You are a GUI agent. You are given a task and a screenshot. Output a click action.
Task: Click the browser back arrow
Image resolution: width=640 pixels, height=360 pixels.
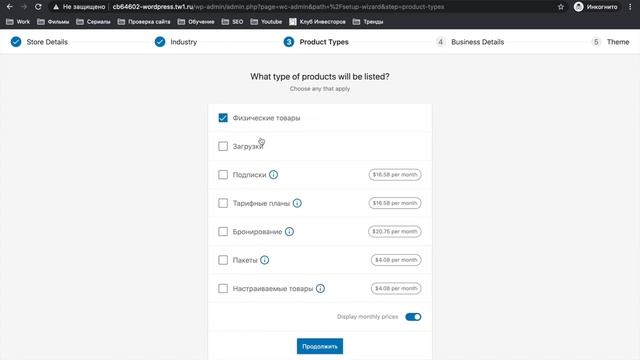tap(9, 7)
